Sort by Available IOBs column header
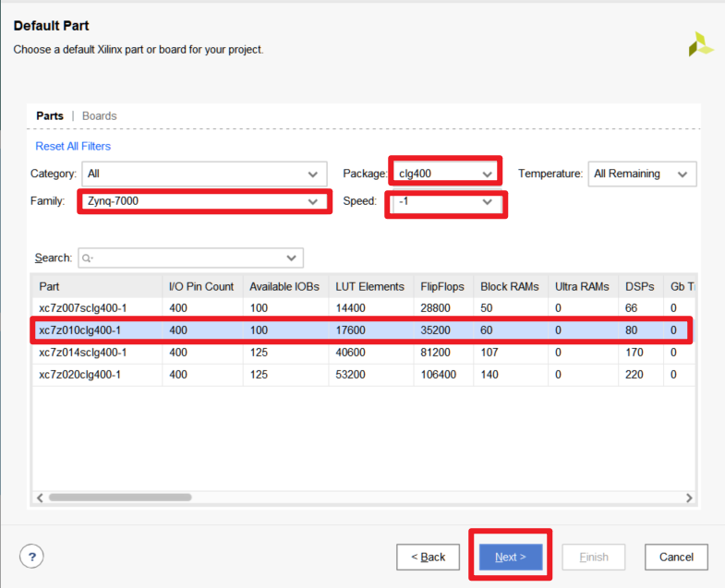The image size is (725, 588). 285,286
